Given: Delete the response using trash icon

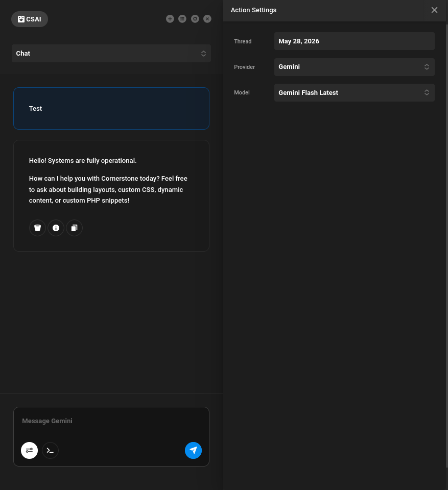Looking at the screenshot, I should 37,228.
